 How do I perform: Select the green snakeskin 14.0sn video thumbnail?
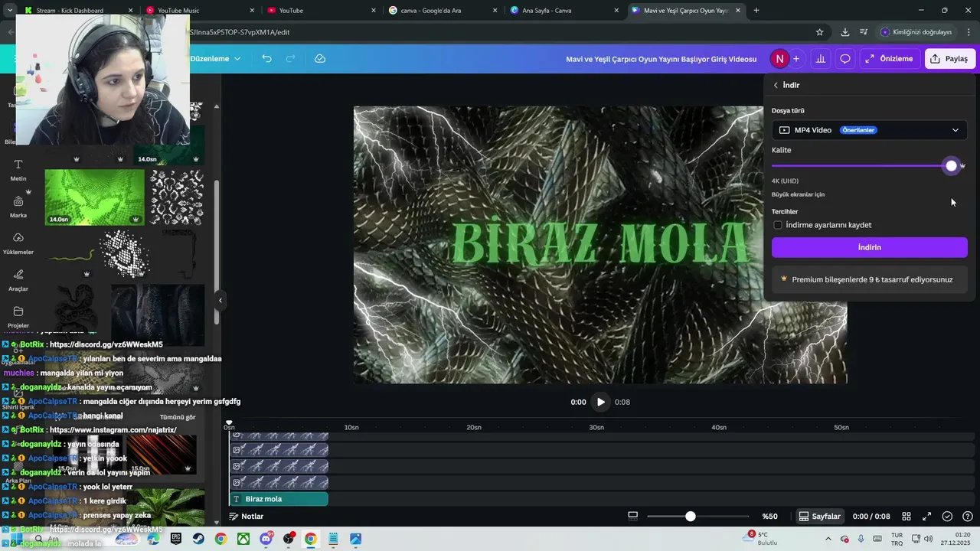pos(95,197)
